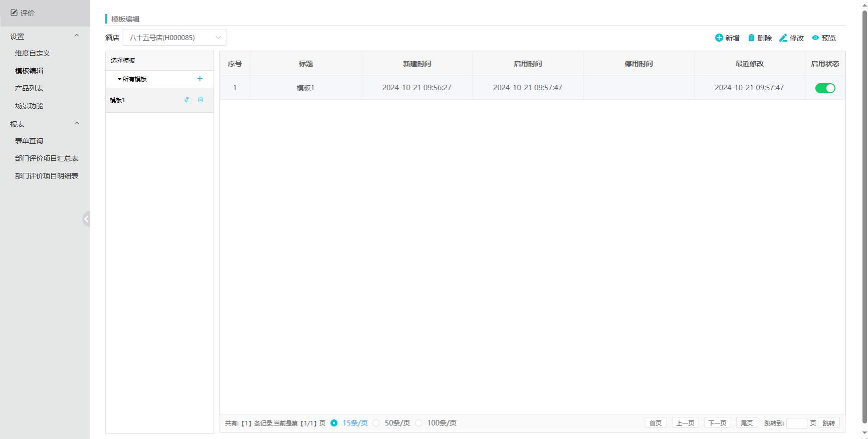This screenshot has width=868, height=439.
Task: Click trash icon next to 模板1
Action: coord(200,100)
